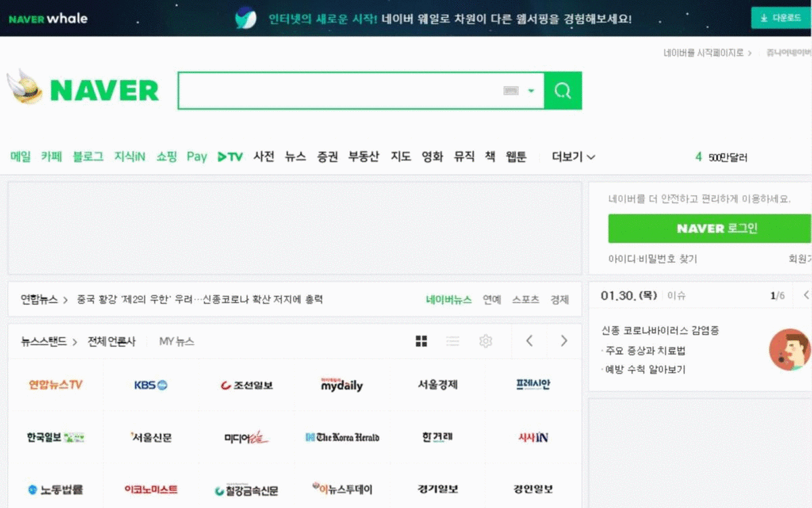Click the 다운로드 download button
The image size is (812, 508).
coord(781,18)
